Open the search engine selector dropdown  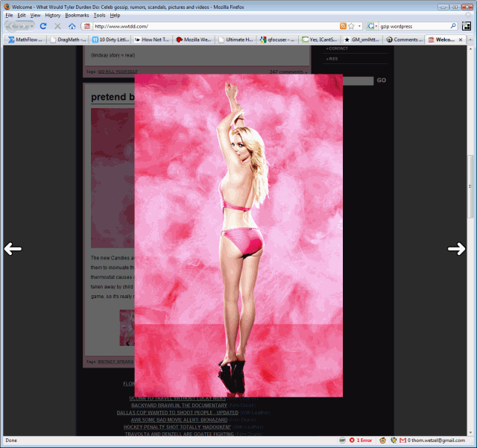pos(372,26)
